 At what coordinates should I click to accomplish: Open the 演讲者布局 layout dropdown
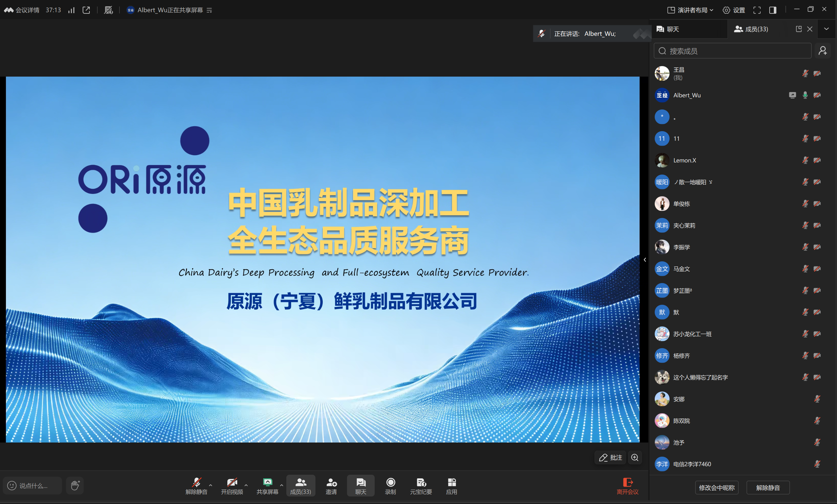[x=689, y=10]
